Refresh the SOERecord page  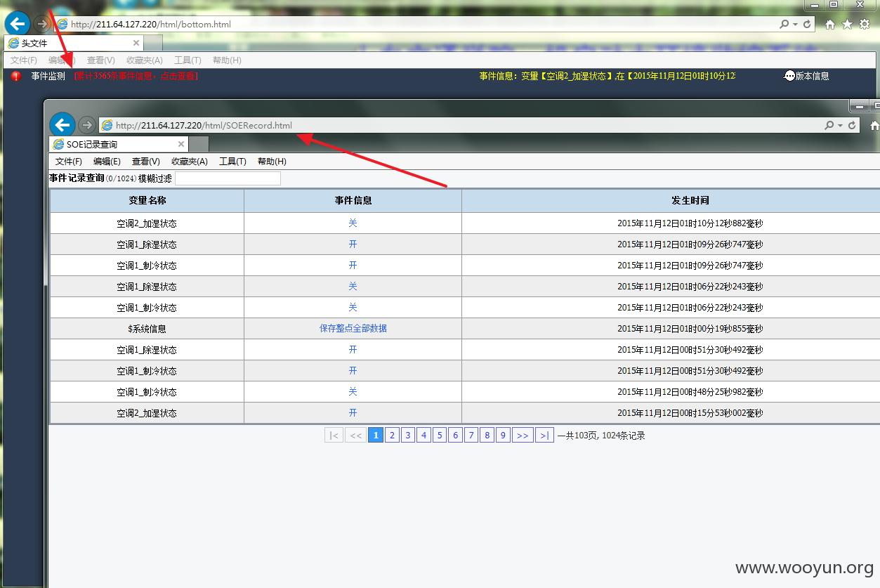point(852,125)
